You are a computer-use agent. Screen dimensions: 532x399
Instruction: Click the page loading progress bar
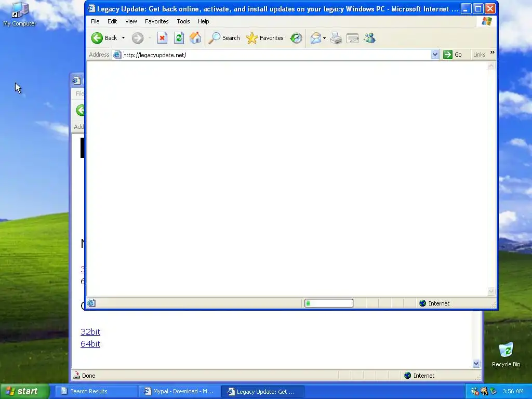[329, 303]
